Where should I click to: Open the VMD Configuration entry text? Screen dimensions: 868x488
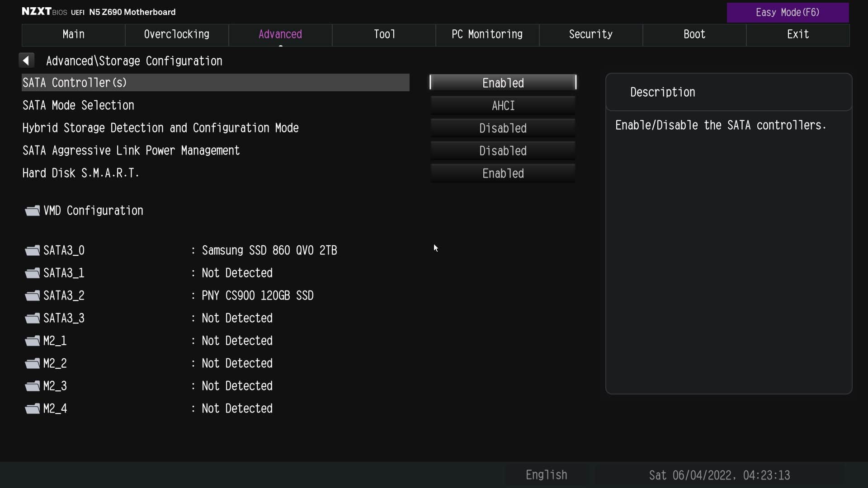point(93,211)
